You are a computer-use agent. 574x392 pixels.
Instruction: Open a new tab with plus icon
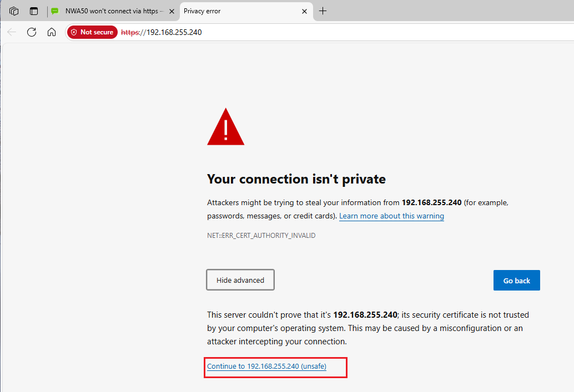click(323, 11)
